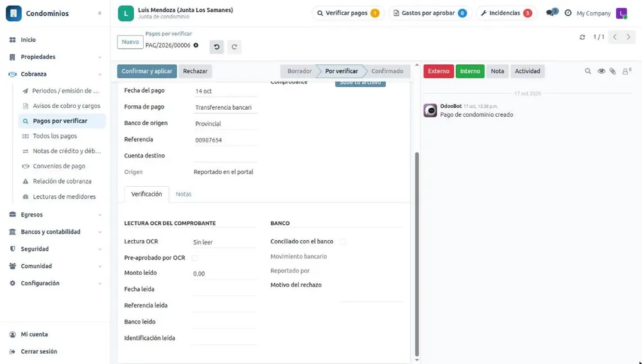Click the Interno message button
642x364 pixels.
(470, 71)
